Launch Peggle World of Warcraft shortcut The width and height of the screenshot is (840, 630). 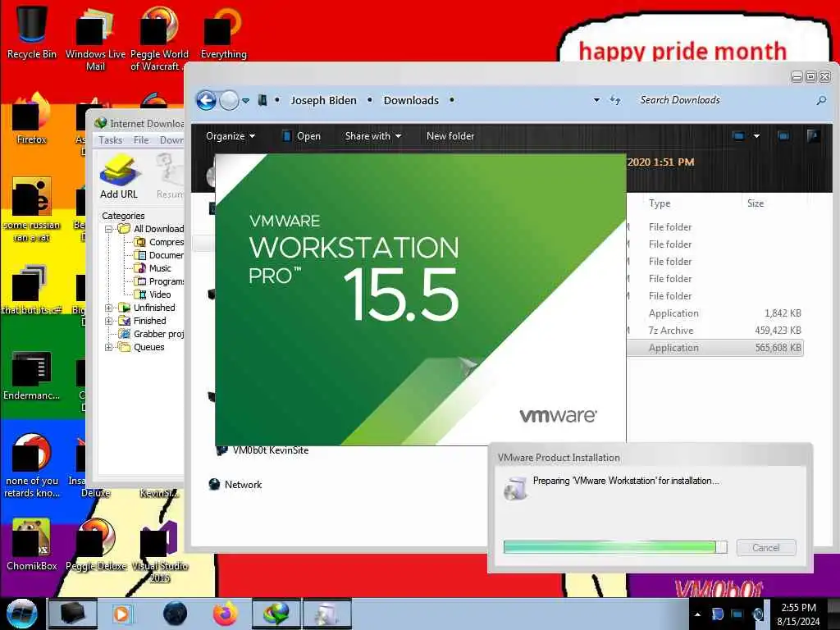159,38
